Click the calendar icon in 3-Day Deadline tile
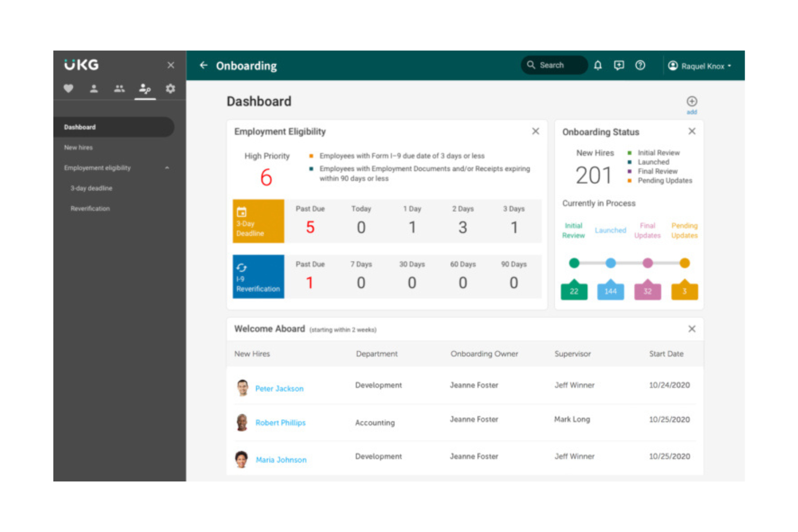The height and width of the screenshot is (532, 798). (x=242, y=212)
